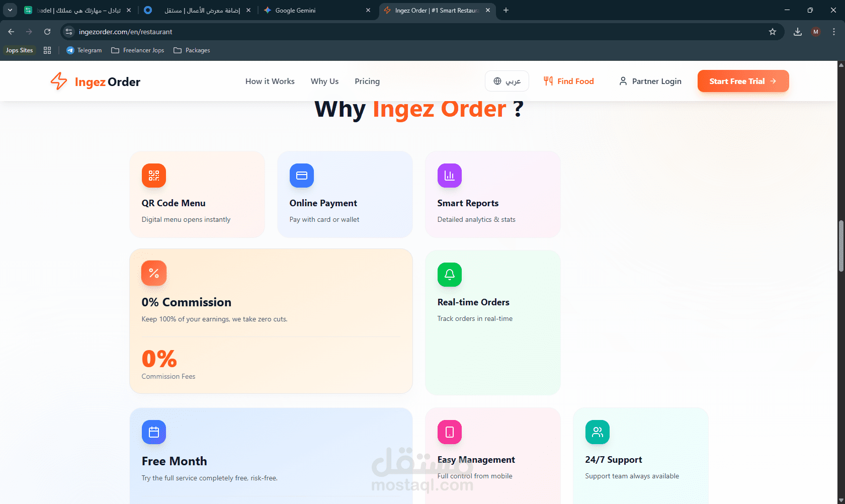Image resolution: width=845 pixels, height=504 pixels.
Task: Click the 24/7 Support heading
Action: click(x=614, y=460)
